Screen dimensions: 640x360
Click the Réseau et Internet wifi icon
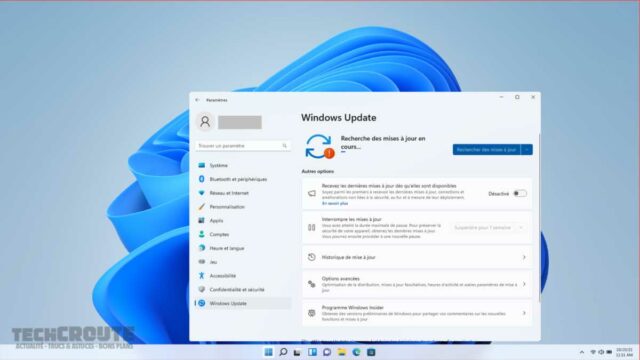tap(202, 193)
